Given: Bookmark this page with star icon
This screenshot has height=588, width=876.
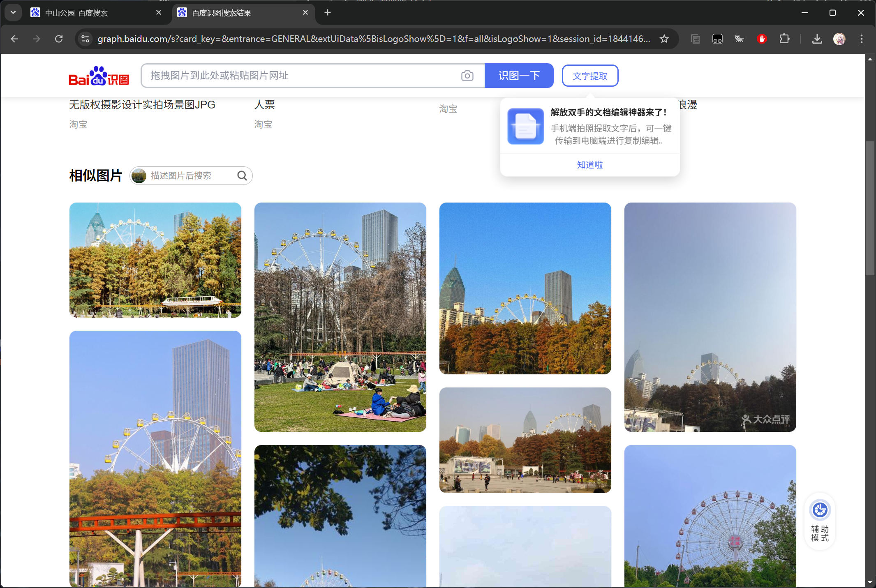Looking at the screenshot, I should 664,39.
